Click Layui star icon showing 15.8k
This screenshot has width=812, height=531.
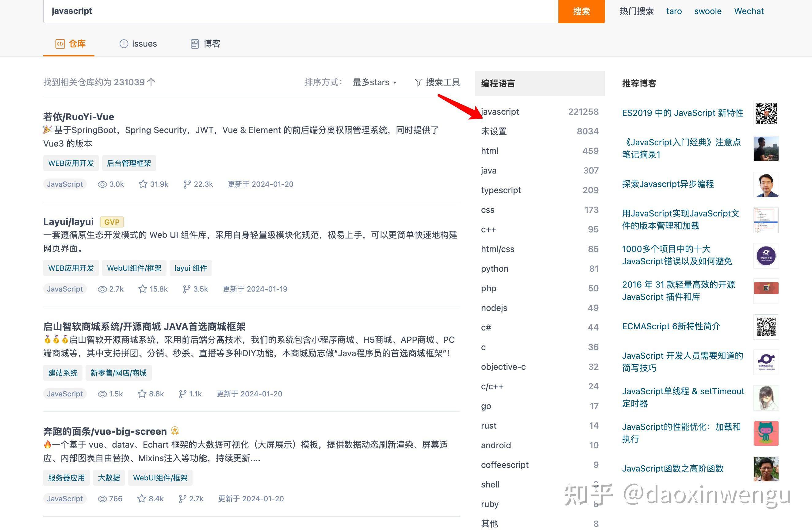click(x=143, y=289)
